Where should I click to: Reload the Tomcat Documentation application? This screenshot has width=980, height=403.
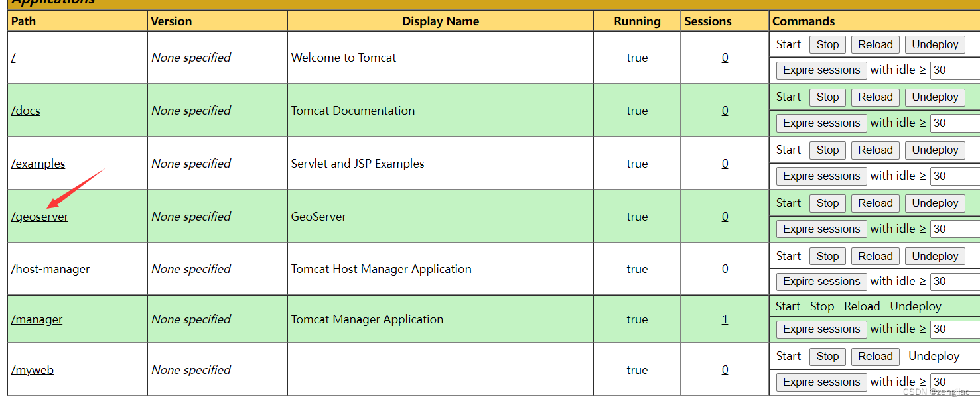coord(875,97)
